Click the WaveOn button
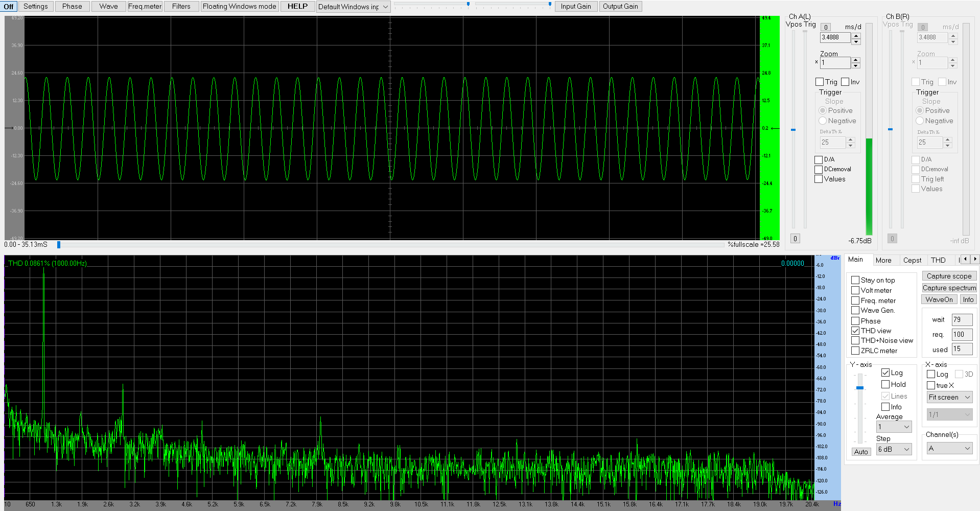This screenshot has width=980, height=511. pyautogui.click(x=939, y=299)
